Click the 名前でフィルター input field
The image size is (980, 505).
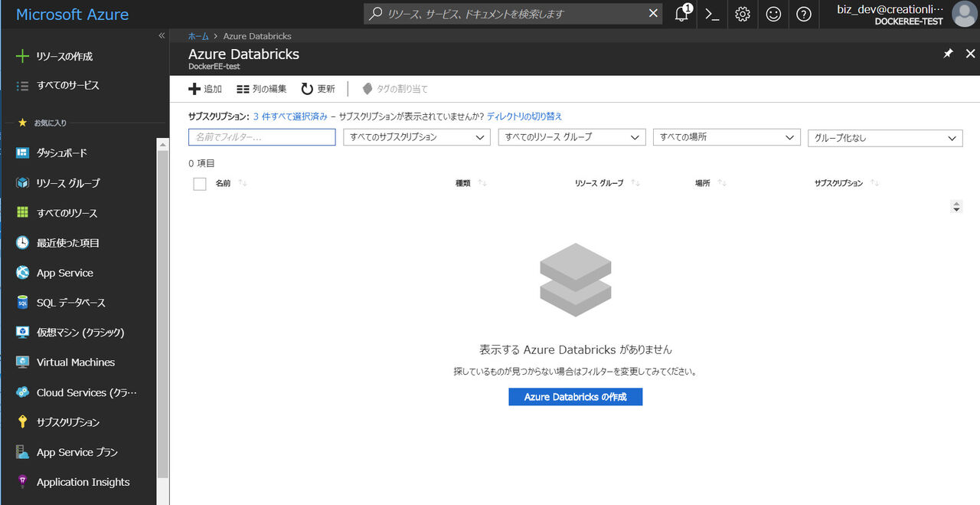click(262, 137)
